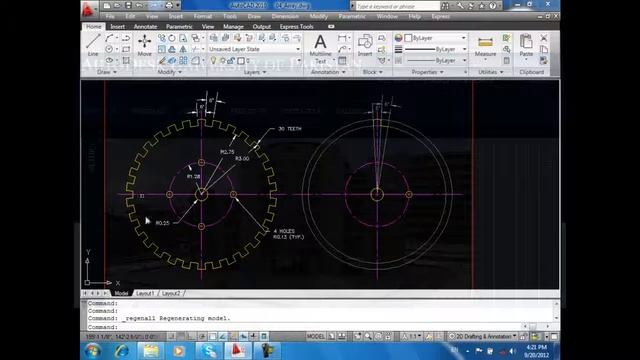Click the Insert block button
640x360 pixels.
(365, 45)
